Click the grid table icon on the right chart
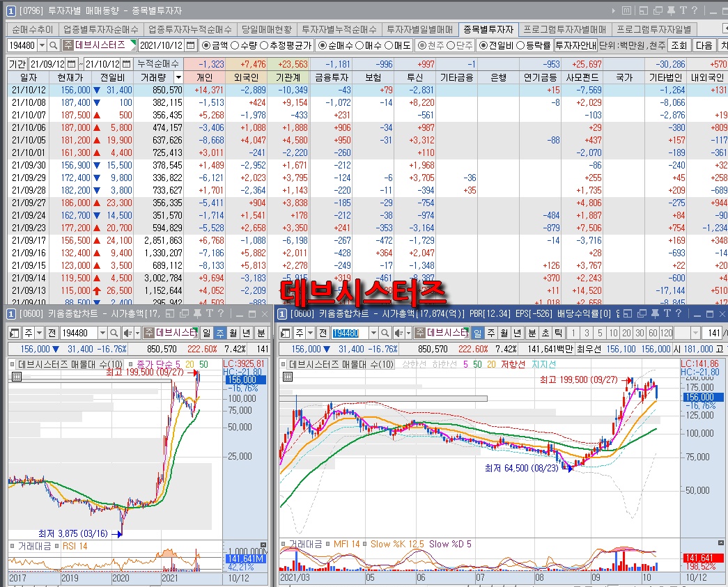 [288, 376]
